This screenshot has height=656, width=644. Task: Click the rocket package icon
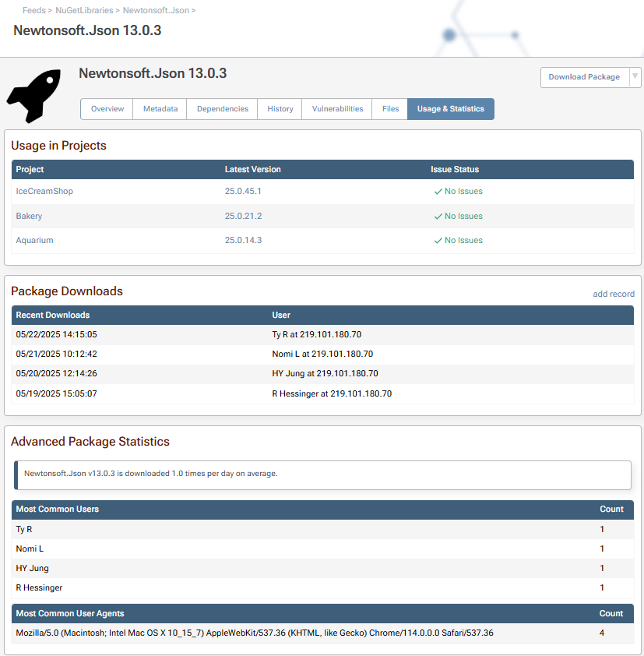(x=33, y=97)
